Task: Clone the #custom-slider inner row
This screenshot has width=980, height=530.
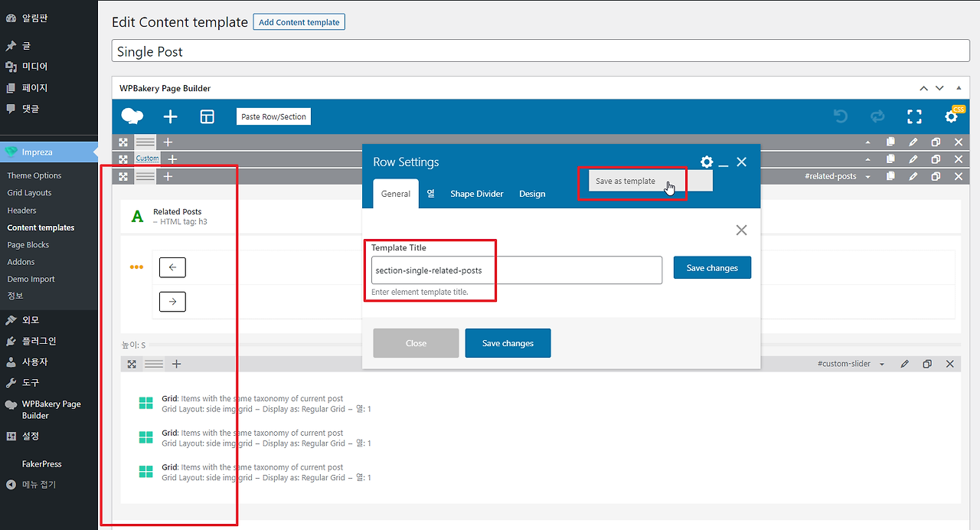Action: pyautogui.click(x=927, y=364)
